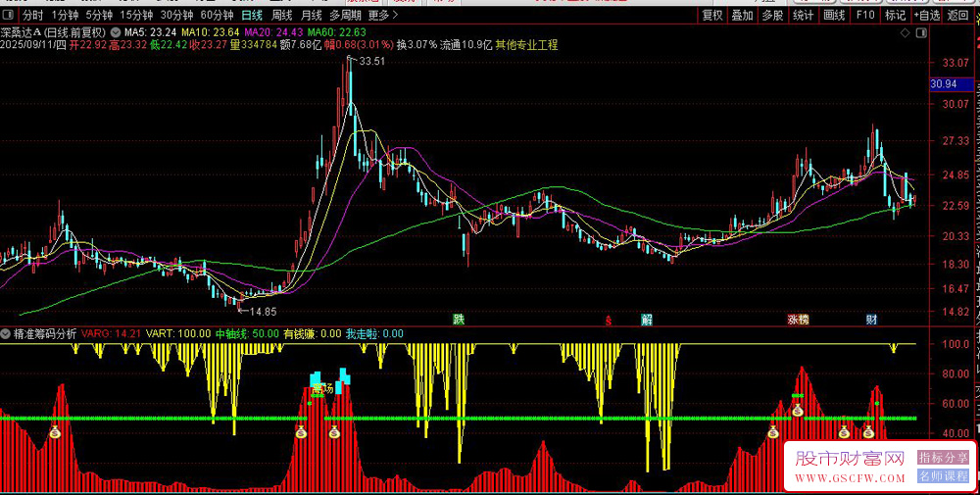The width and height of the screenshot is (980, 495).
Task: Click the red $ event marker
Action: pyautogui.click(x=609, y=322)
